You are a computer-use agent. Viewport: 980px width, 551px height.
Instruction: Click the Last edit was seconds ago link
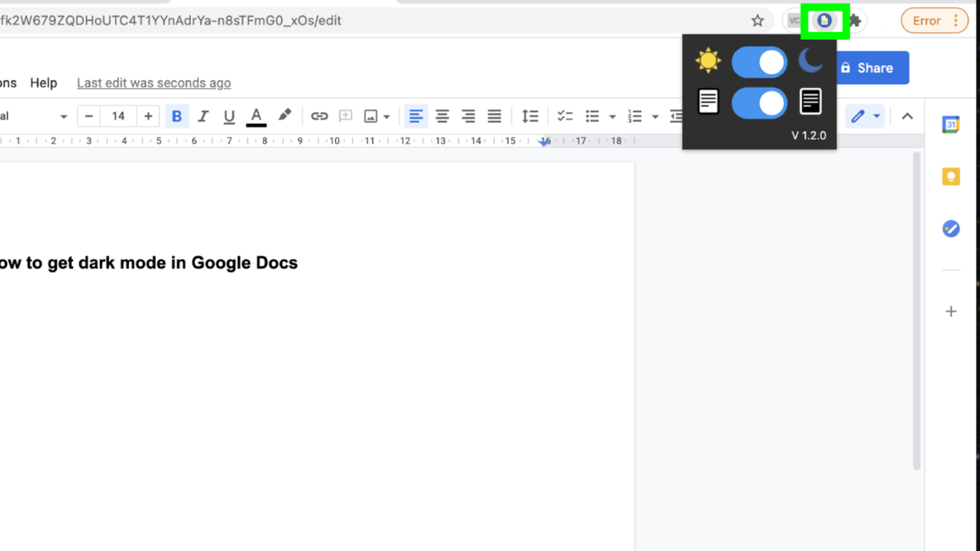coord(154,82)
